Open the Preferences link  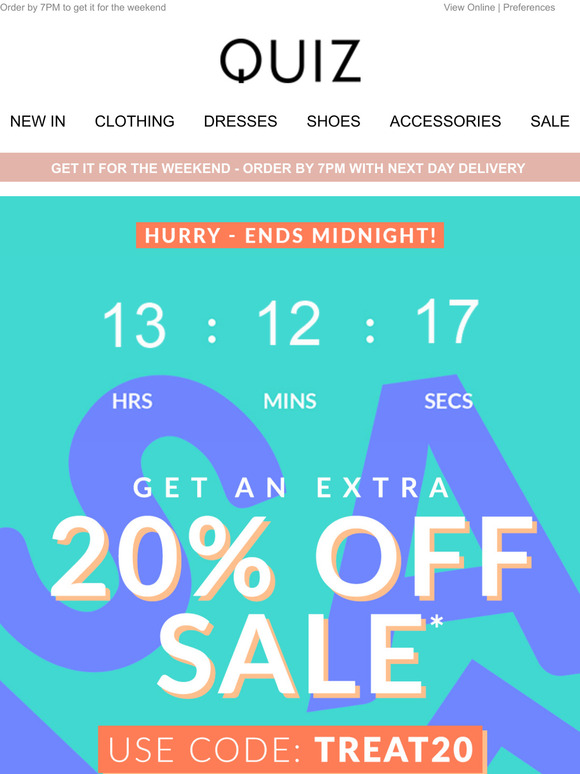[x=529, y=7]
